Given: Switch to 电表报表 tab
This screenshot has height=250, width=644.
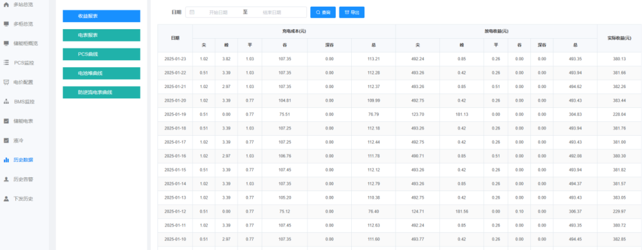Looking at the screenshot, I should click(x=101, y=35).
